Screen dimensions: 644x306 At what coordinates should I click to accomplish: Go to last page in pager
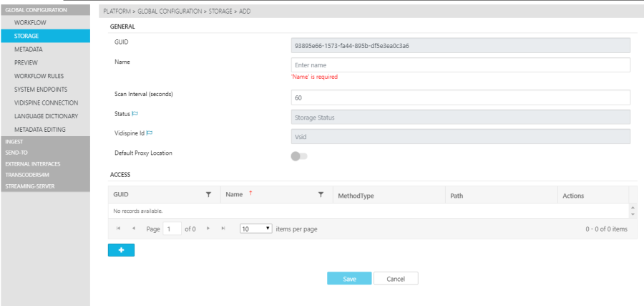[223, 229]
